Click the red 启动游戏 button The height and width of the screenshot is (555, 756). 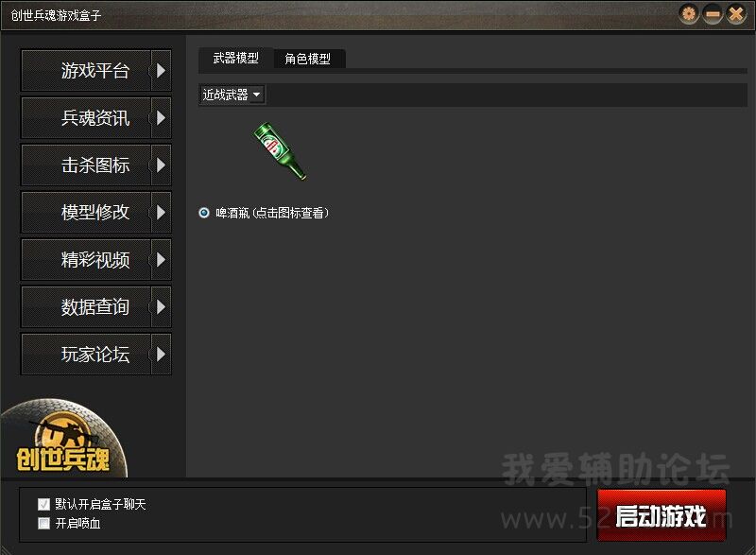pos(661,515)
